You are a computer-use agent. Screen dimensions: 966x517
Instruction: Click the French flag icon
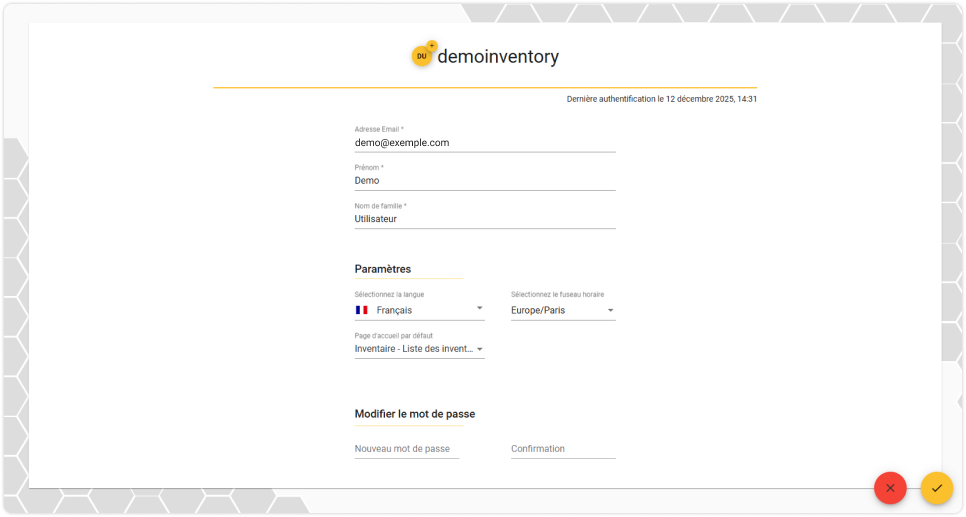pos(362,310)
